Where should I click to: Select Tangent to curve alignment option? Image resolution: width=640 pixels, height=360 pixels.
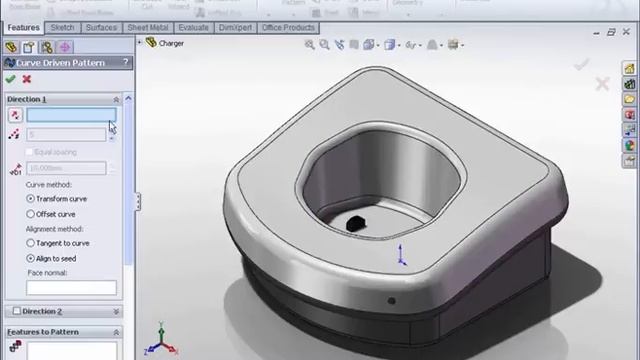coord(30,243)
